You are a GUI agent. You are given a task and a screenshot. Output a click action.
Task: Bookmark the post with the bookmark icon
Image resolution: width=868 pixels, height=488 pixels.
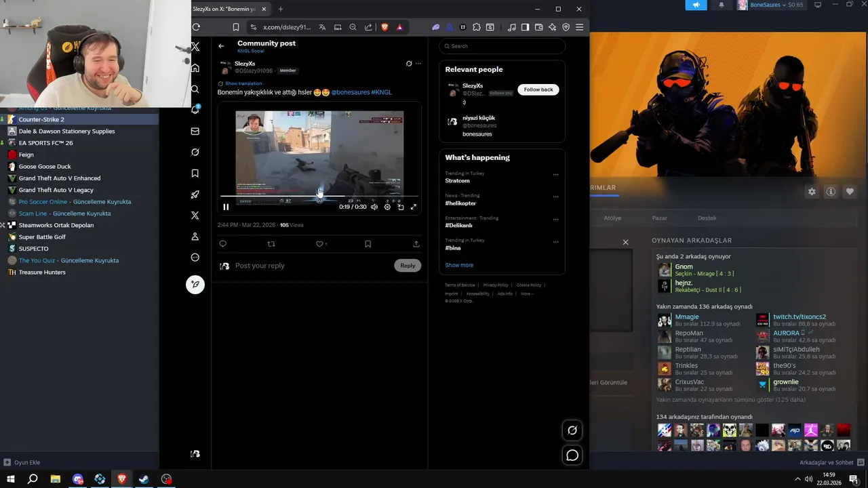[368, 244]
